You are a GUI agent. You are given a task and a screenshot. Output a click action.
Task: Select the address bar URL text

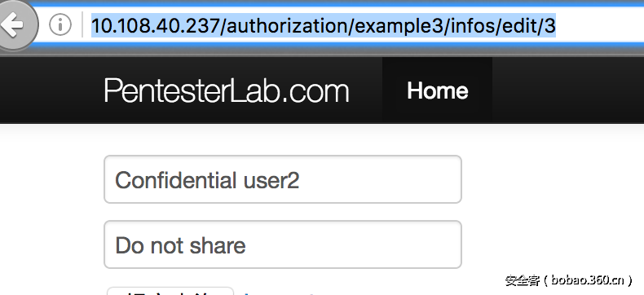[324, 26]
